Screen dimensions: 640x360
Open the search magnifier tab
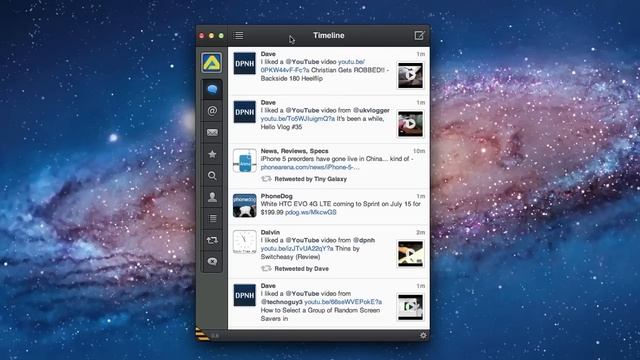212,176
